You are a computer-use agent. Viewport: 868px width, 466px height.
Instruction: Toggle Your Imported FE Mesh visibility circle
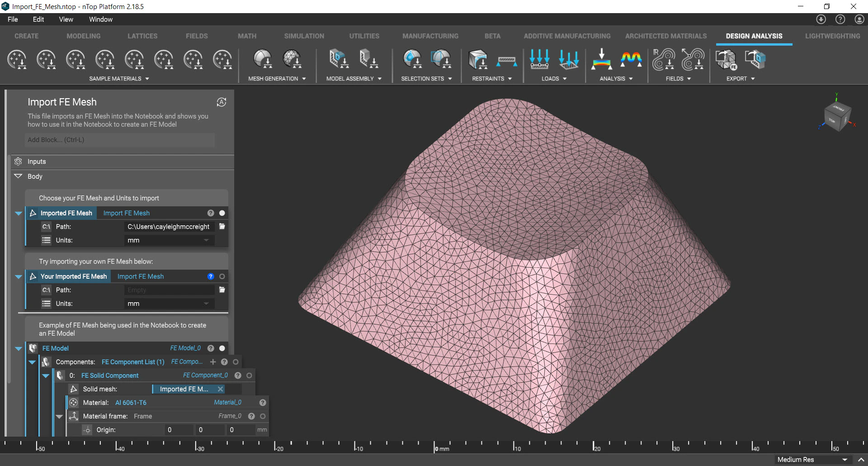click(222, 276)
